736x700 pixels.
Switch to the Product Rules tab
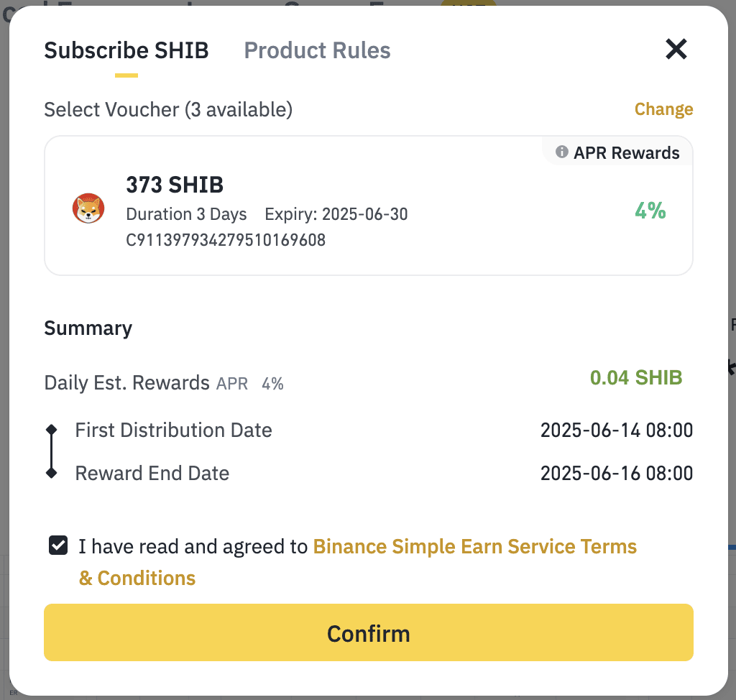tap(317, 50)
